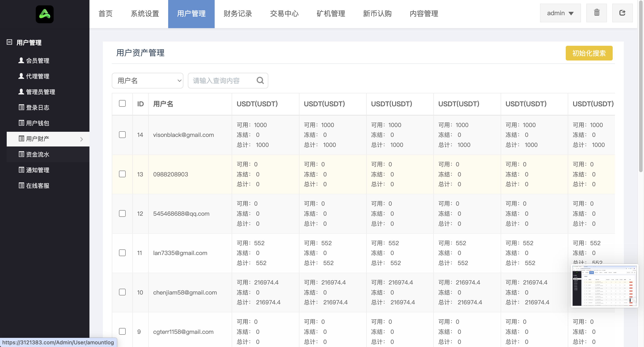Screen dimensions: 644x347
Task: Click username chenjiam58@gmail.com
Action: coord(185,292)
